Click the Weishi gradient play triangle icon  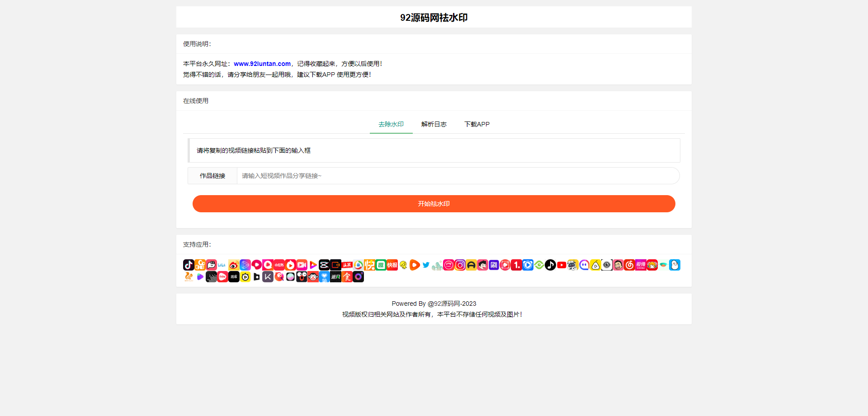245,265
